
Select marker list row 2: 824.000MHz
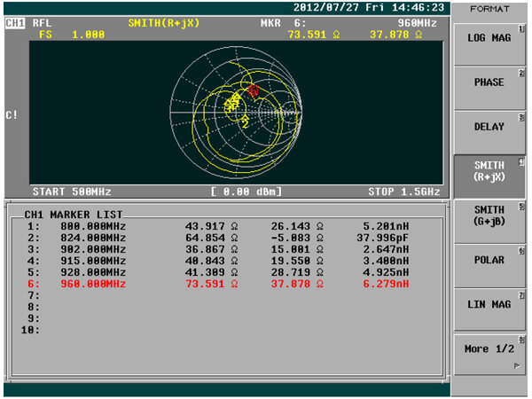click(x=218, y=238)
